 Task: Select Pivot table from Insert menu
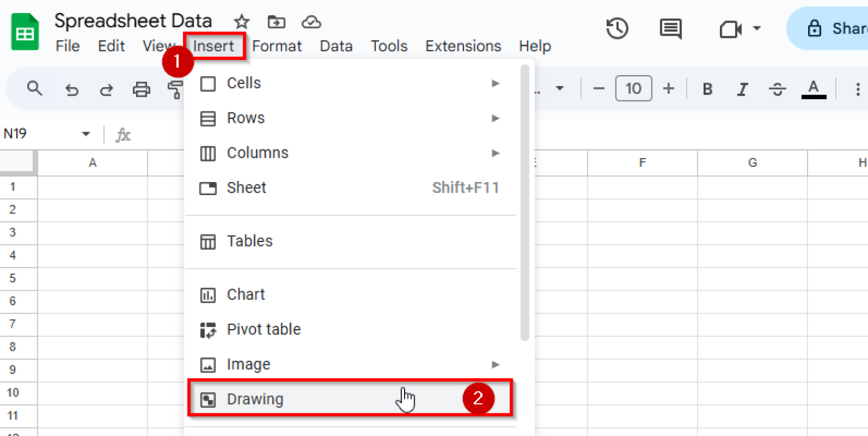[x=263, y=329]
